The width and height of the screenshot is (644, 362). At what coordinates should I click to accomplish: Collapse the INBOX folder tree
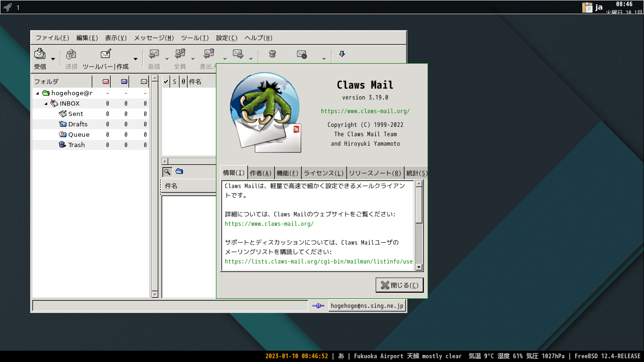coord(46,103)
